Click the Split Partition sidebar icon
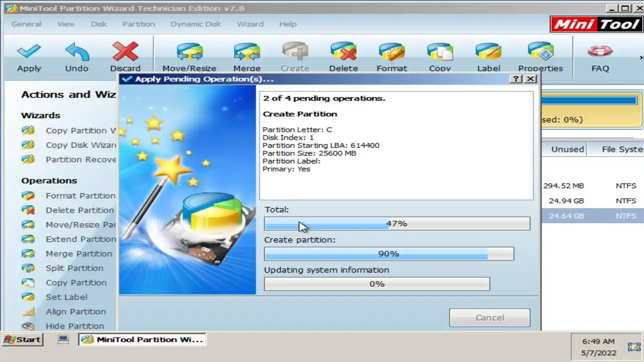The image size is (644, 362). 28,268
